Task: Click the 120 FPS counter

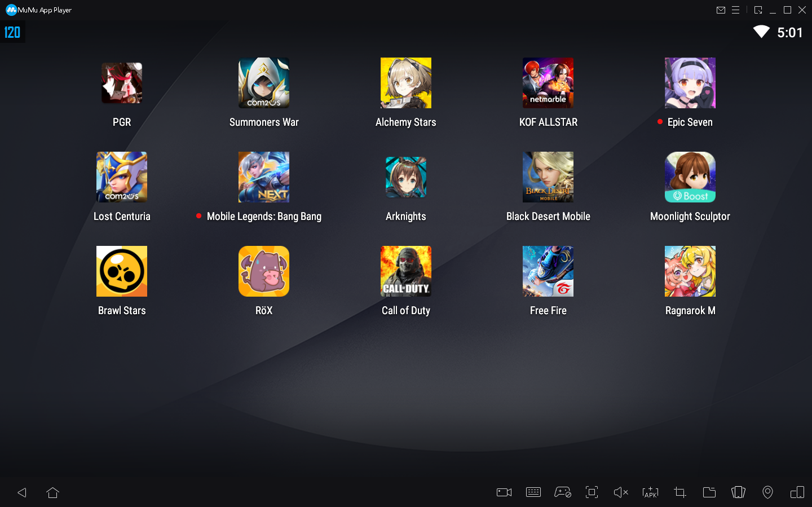Action: [x=12, y=32]
